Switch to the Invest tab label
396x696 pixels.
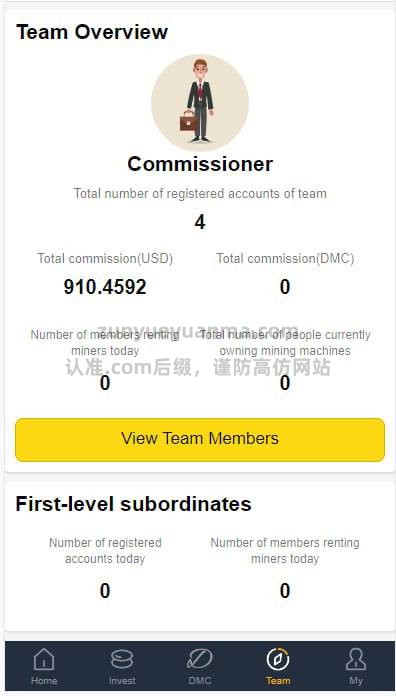[122, 680]
